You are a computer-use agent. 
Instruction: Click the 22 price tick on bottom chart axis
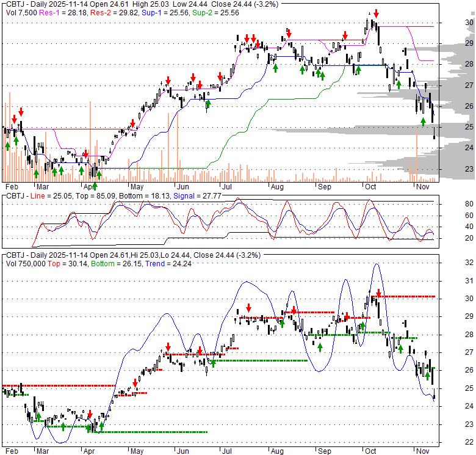click(469, 442)
